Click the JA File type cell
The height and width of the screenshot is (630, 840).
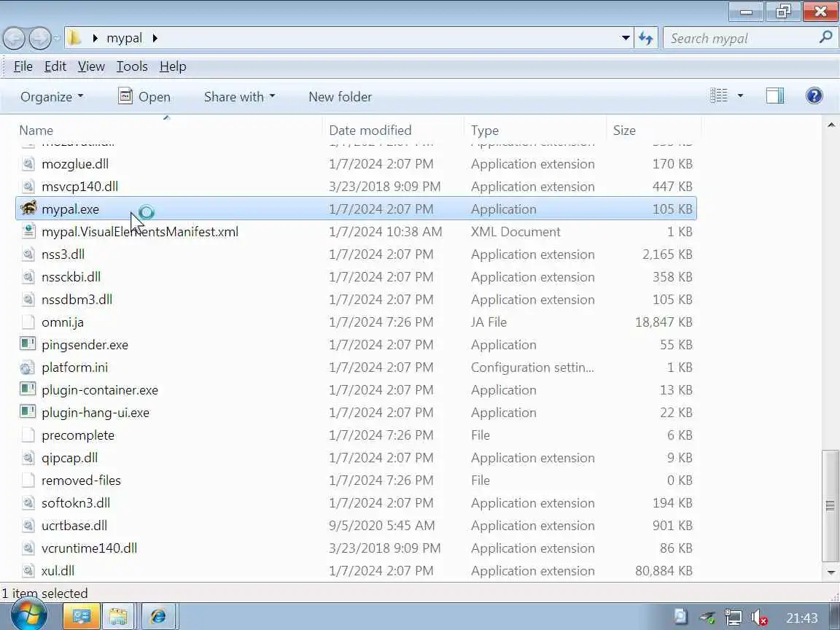pyautogui.click(x=489, y=322)
